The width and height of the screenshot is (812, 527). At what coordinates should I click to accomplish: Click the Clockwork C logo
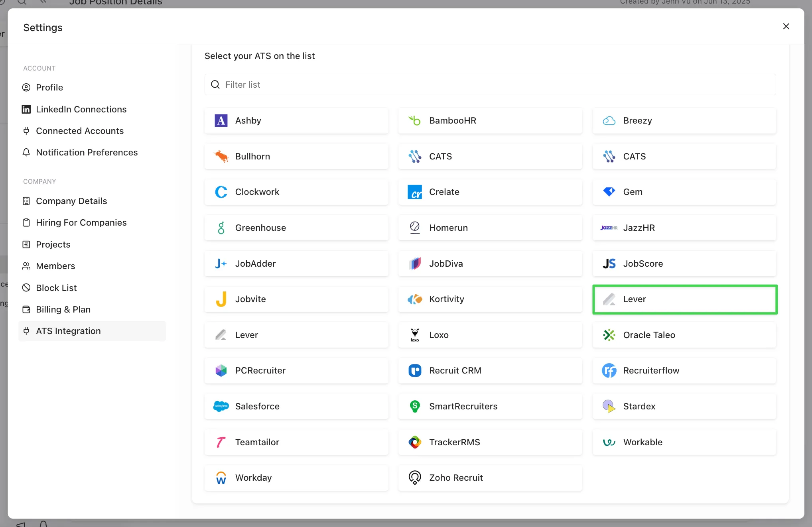(221, 192)
